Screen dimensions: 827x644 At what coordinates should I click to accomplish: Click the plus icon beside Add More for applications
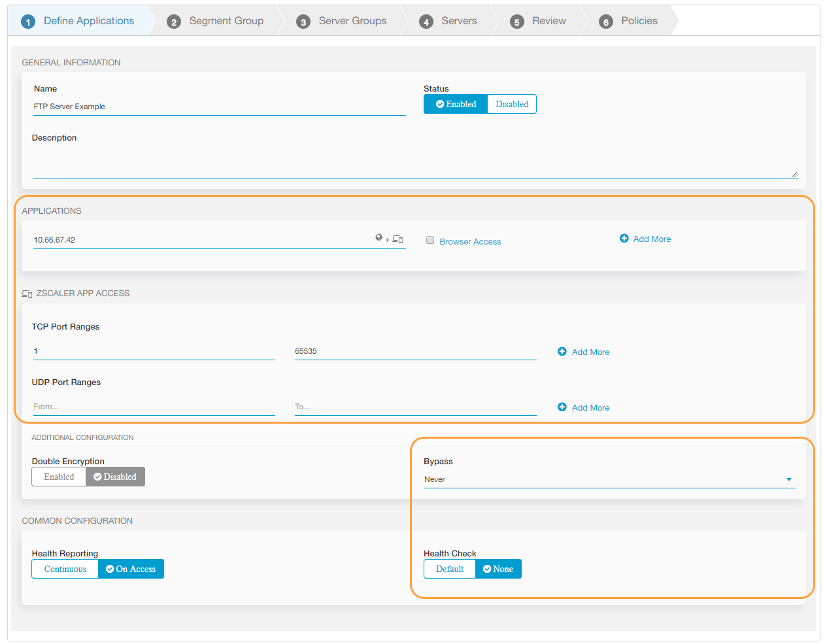pos(624,239)
